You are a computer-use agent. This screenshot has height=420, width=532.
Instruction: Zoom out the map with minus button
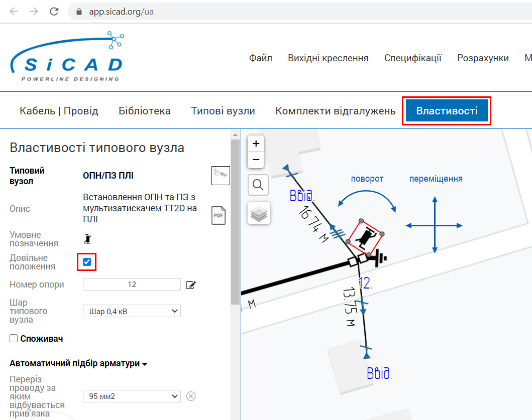tap(256, 160)
